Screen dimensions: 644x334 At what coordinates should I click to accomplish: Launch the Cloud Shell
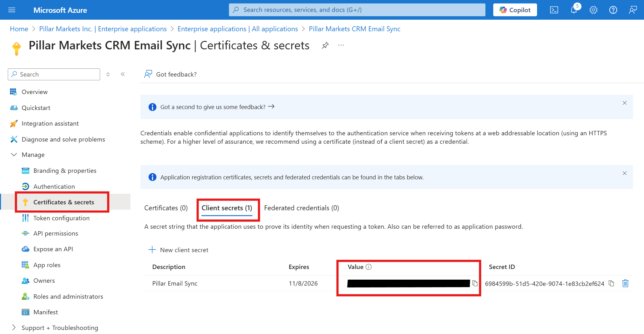pyautogui.click(x=554, y=10)
